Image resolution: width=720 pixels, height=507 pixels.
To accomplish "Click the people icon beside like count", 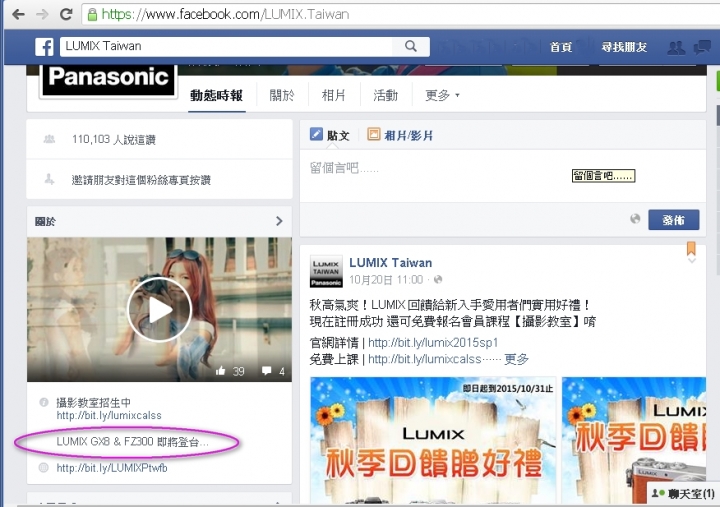I will pos(49,139).
